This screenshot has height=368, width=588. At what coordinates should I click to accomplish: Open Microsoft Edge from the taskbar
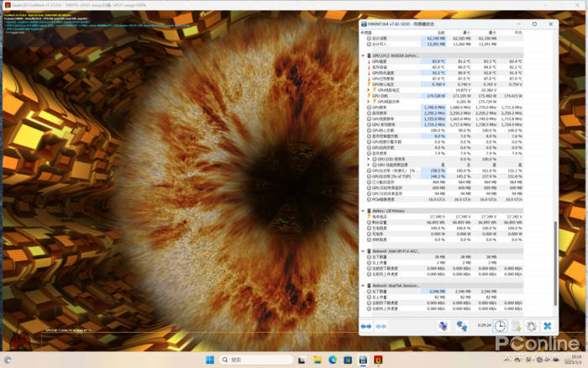tap(333, 360)
